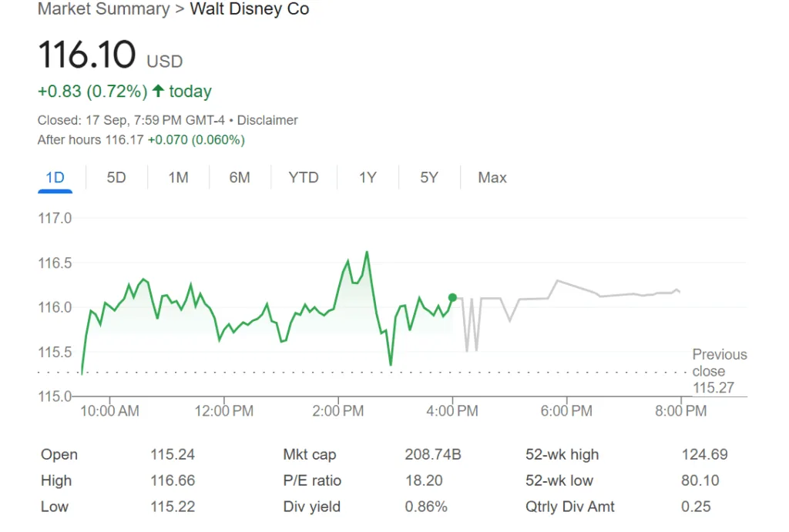Open the Market Summary page

click(x=103, y=9)
